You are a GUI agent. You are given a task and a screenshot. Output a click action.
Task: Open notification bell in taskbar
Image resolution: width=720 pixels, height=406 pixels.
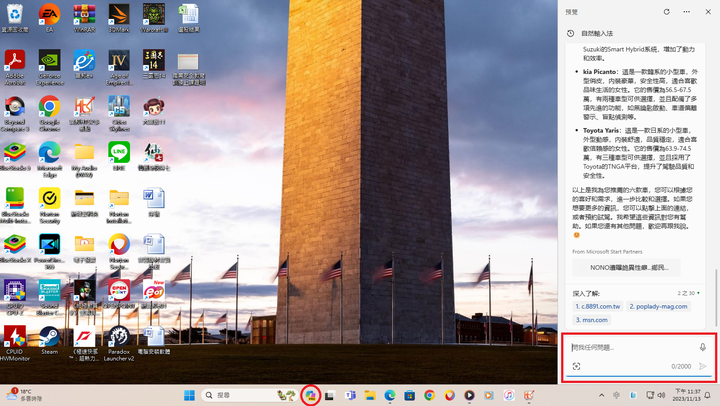708,395
